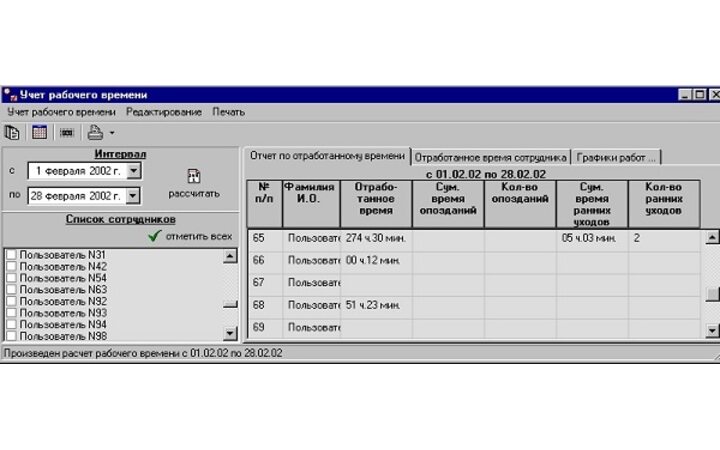
Task: Click employee list scrollbar down arrow
Action: click(230, 334)
